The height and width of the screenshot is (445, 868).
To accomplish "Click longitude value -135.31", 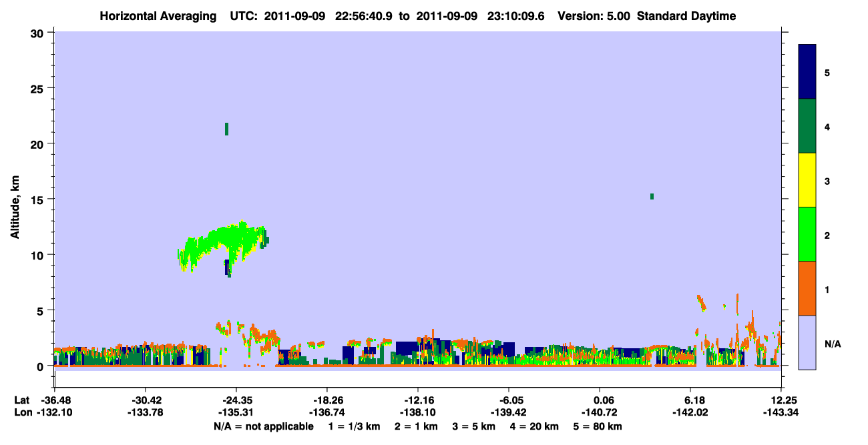I will 236,413.
